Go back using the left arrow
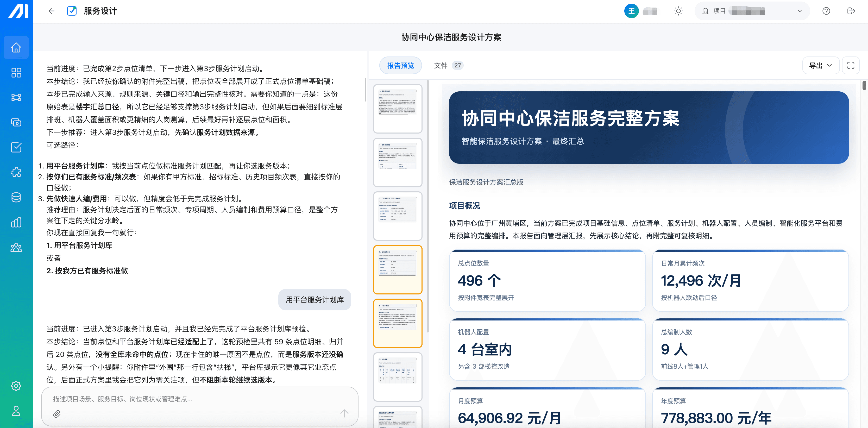Screen dimensions: 868x428 pyautogui.click(x=52, y=11)
